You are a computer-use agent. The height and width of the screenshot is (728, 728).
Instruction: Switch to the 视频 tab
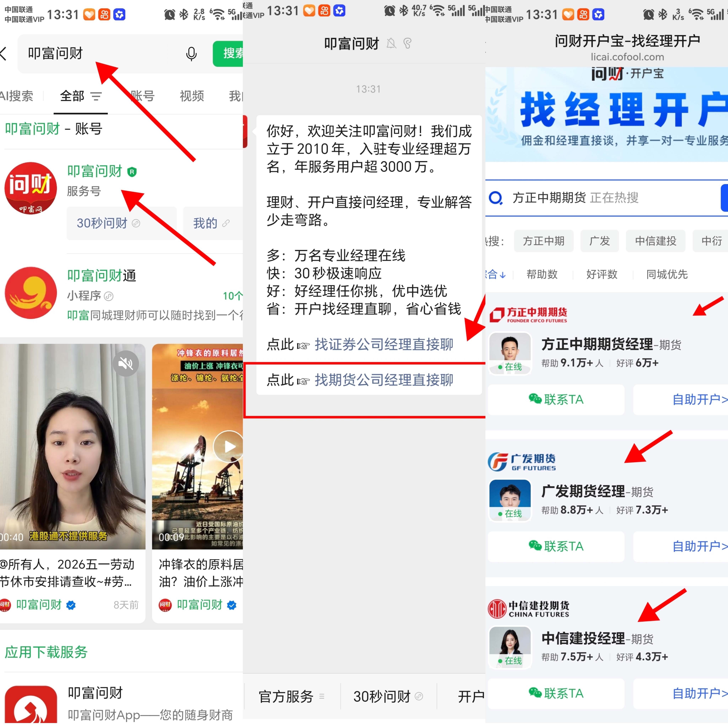coord(192,96)
